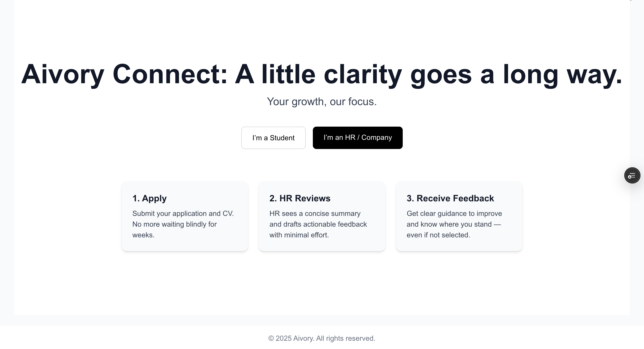Select the "3. Receive Feedback" card
This screenshot has height=349, width=644.
[x=459, y=216]
